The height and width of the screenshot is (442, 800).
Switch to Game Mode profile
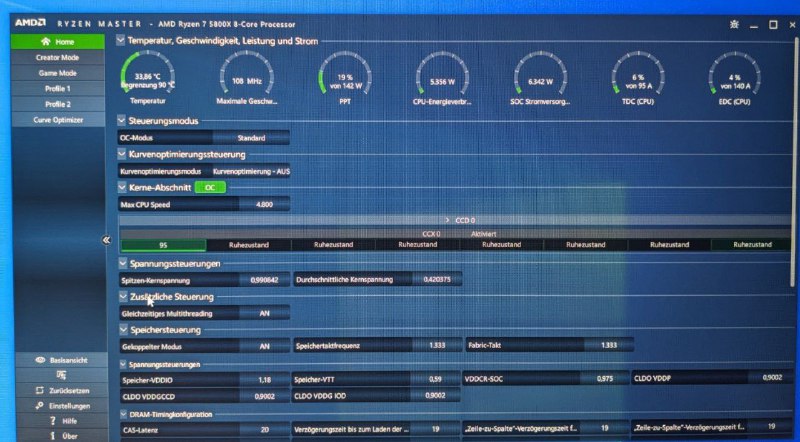[58, 73]
